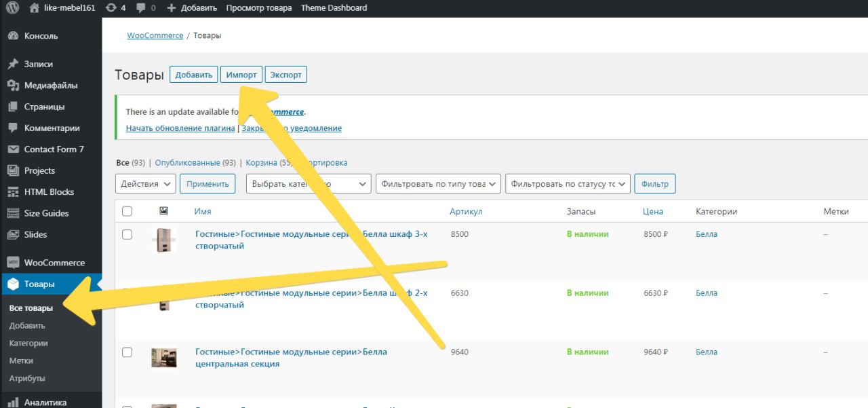Check the Белла шкаф 3-х створчатый row
Image resolution: width=868 pixels, height=408 pixels.
coord(127,234)
